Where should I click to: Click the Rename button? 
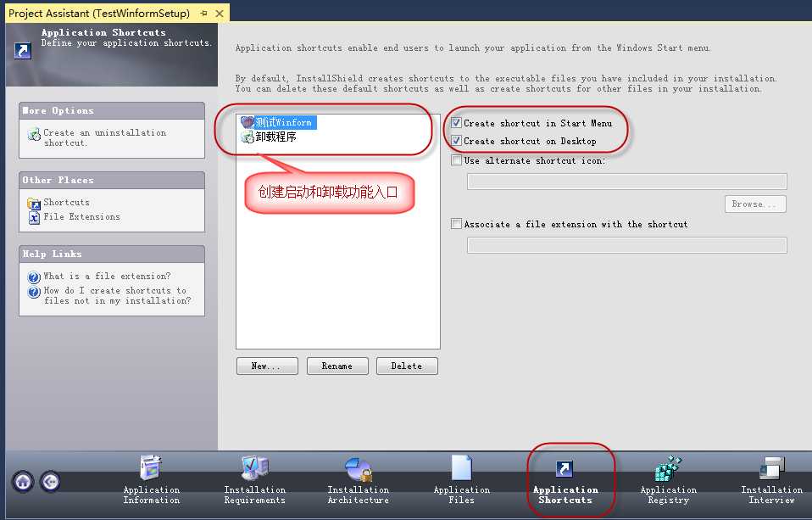point(337,366)
